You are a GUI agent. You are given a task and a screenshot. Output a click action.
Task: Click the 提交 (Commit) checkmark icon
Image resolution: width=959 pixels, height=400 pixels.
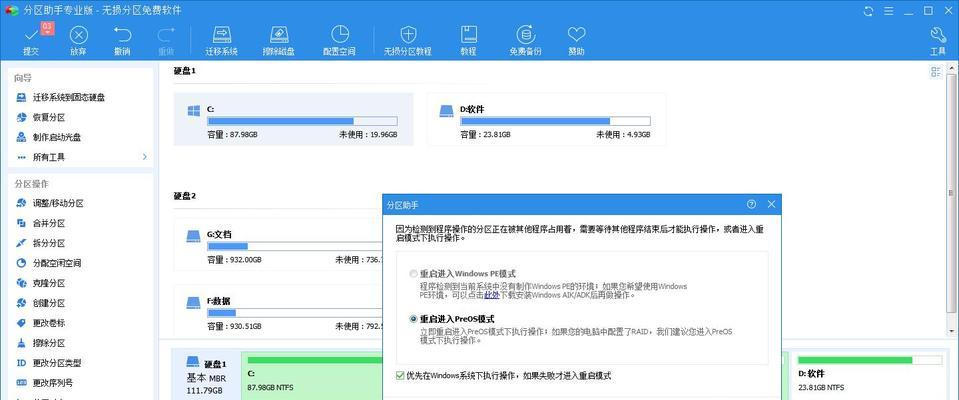[31, 35]
